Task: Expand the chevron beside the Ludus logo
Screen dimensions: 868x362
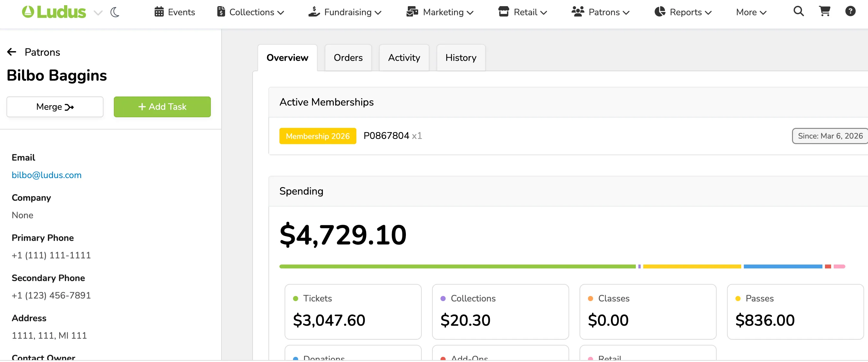Action: pyautogui.click(x=98, y=13)
